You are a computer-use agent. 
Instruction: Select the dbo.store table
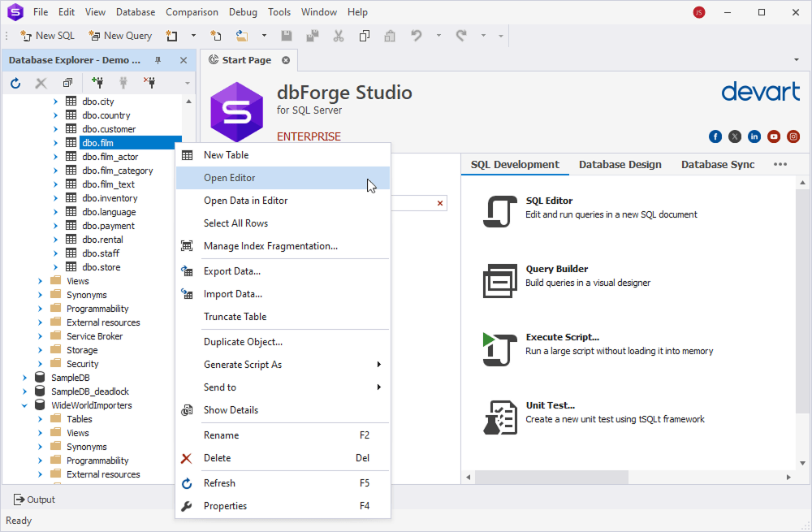click(x=101, y=267)
